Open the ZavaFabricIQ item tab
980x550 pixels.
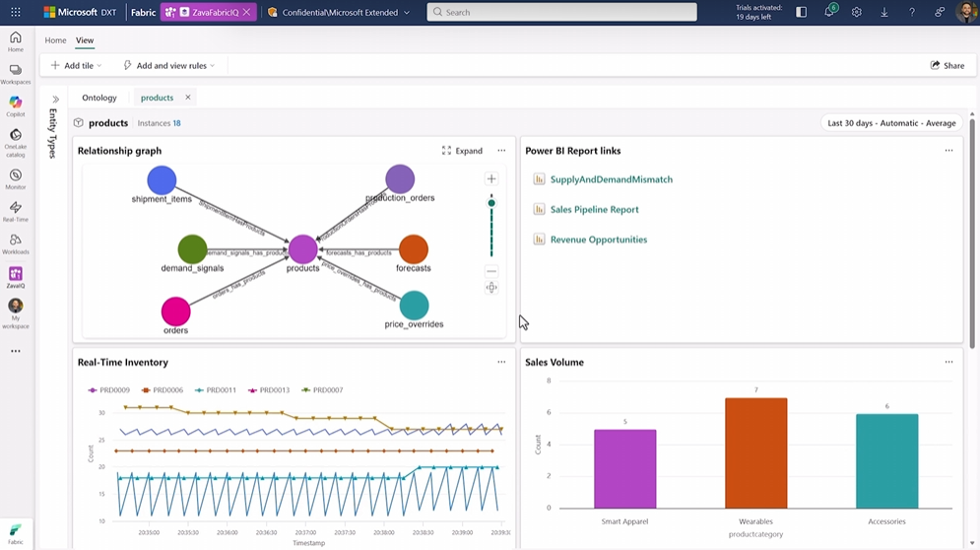[x=209, y=12]
